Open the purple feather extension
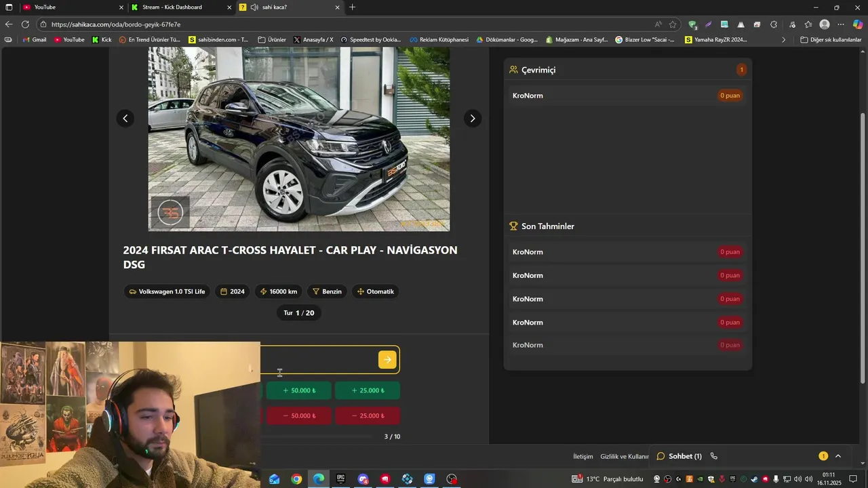868x488 pixels. [709, 24]
